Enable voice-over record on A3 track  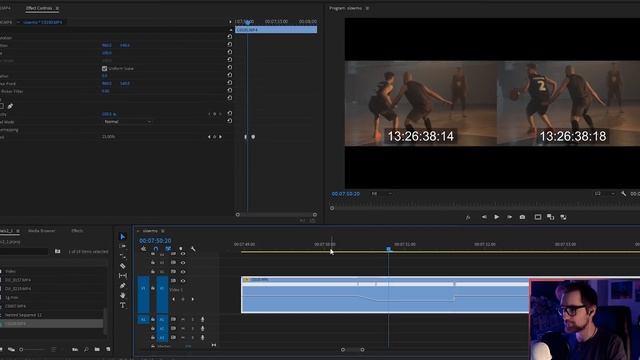point(202,338)
